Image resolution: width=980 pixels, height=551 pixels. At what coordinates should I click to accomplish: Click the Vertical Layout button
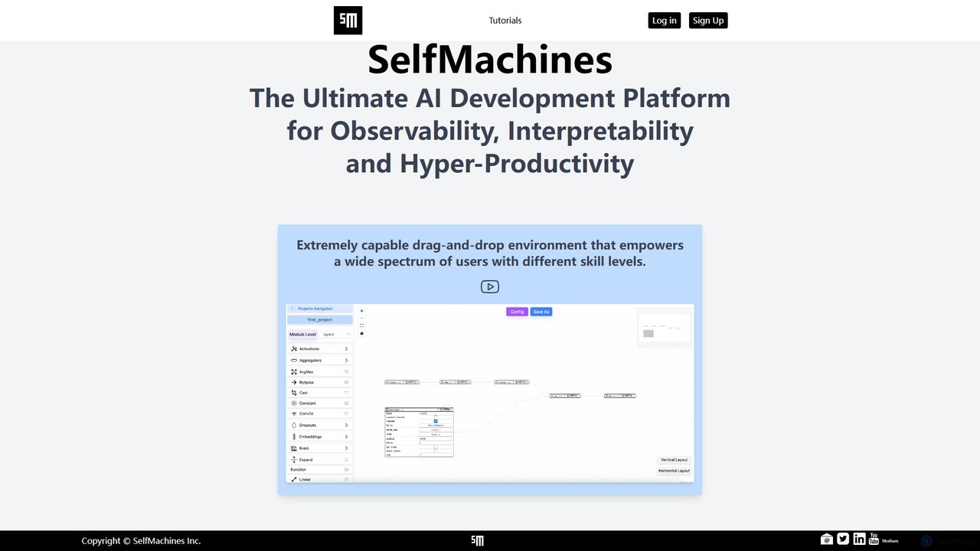pyautogui.click(x=675, y=460)
